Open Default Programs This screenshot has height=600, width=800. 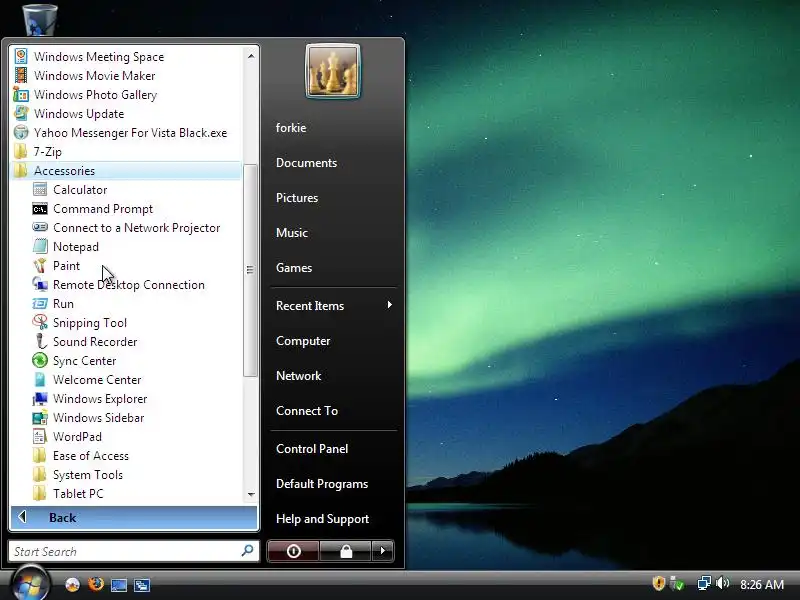[321, 484]
